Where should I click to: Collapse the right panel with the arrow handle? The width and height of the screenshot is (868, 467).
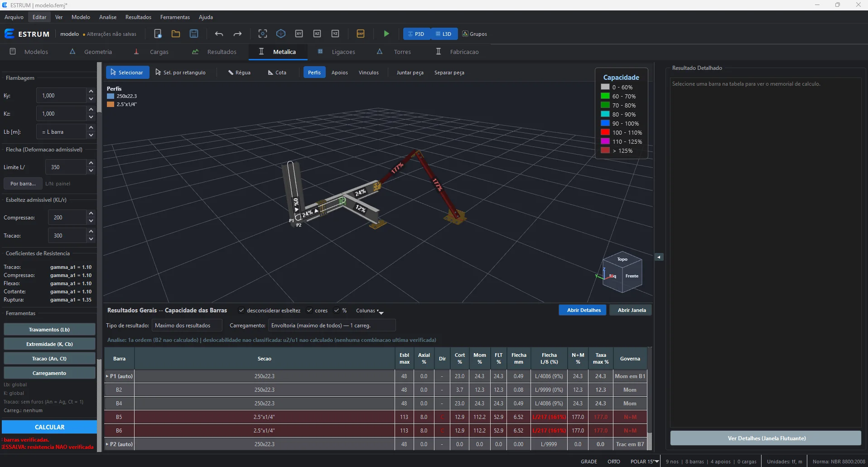pyautogui.click(x=659, y=257)
